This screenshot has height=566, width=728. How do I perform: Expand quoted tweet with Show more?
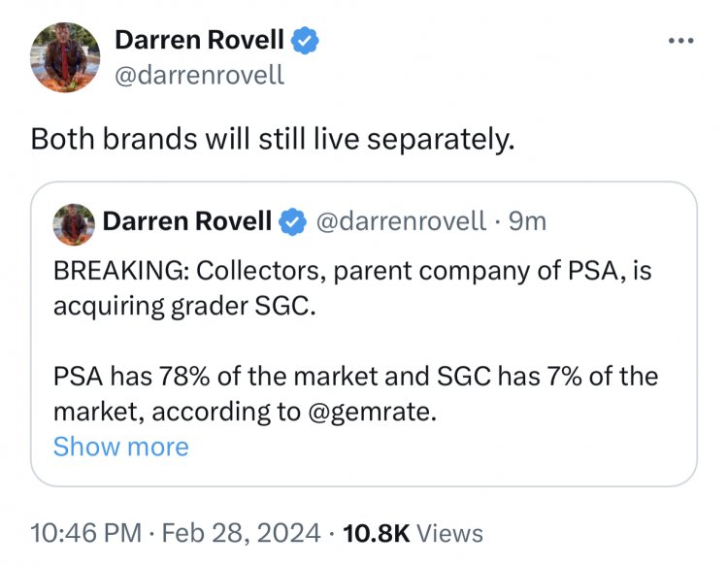point(121,447)
